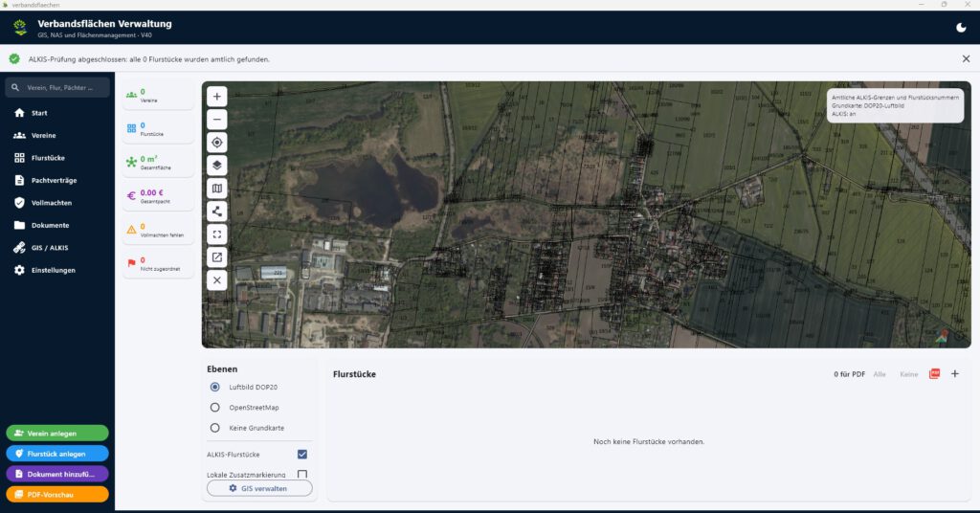Click the large pond on the aerial map
This screenshot has height=513, width=980.
(x=370, y=189)
